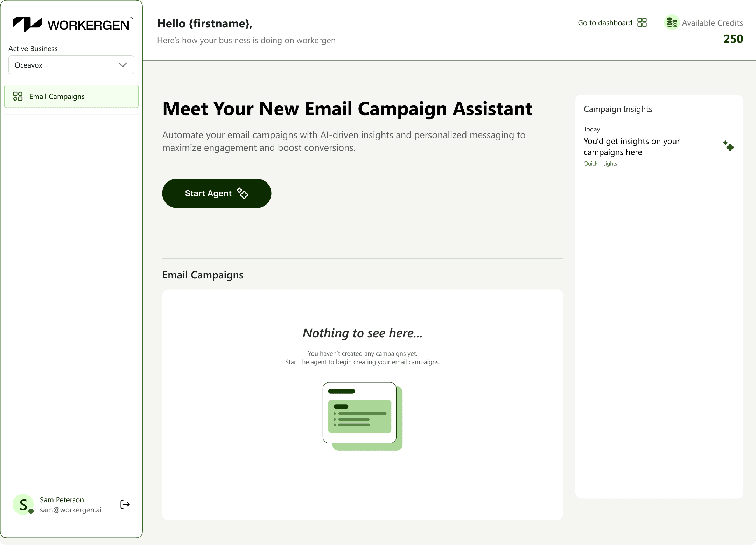Select Email Campaigns in sidebar
Image resolution: width=756 pixels, height=545 pixels.
[x=71, y=96]
